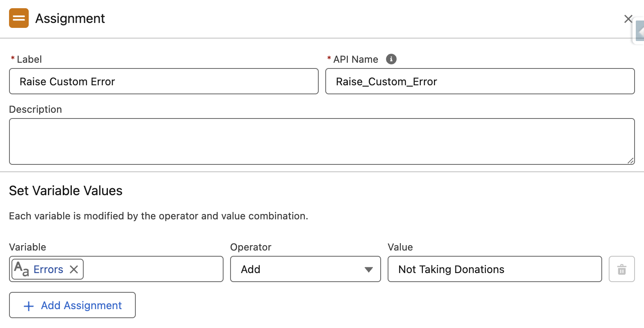Image resolution: width=644 pixels, height=328 pixels.
Task: Click the side panel collapse handle
Action: click(639, 32)
